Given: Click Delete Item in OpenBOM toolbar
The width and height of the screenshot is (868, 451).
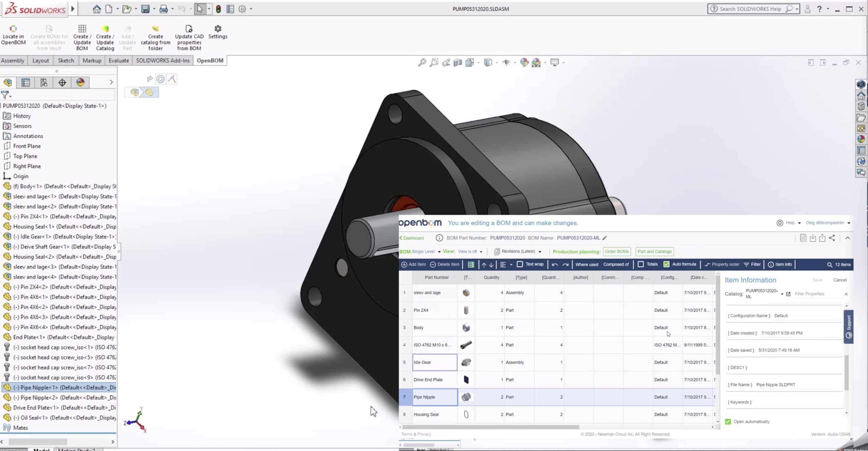Looking at the screenshot, I should 445,264.
